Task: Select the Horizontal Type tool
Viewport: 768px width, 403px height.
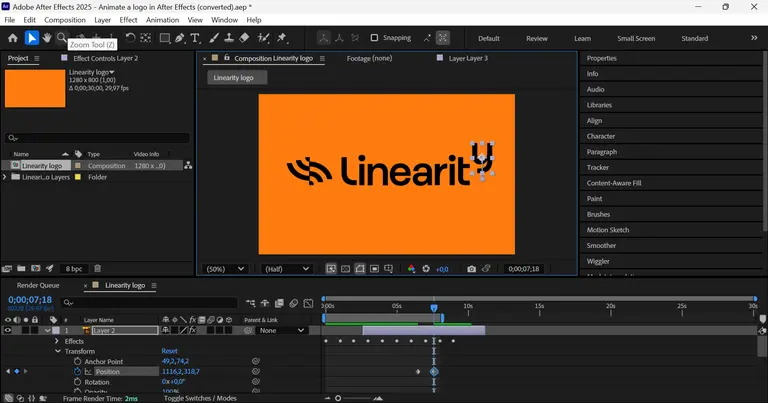Action: 195,38
